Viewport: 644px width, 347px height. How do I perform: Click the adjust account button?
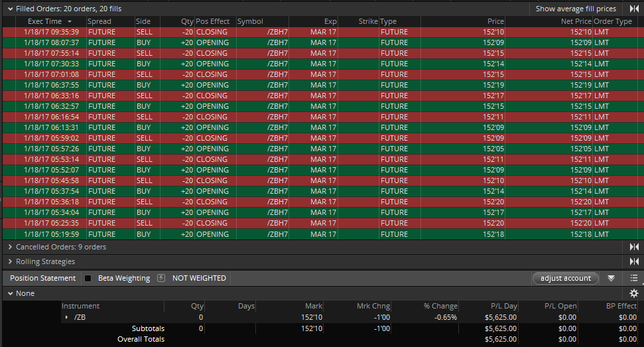click(x=565, y=278)
